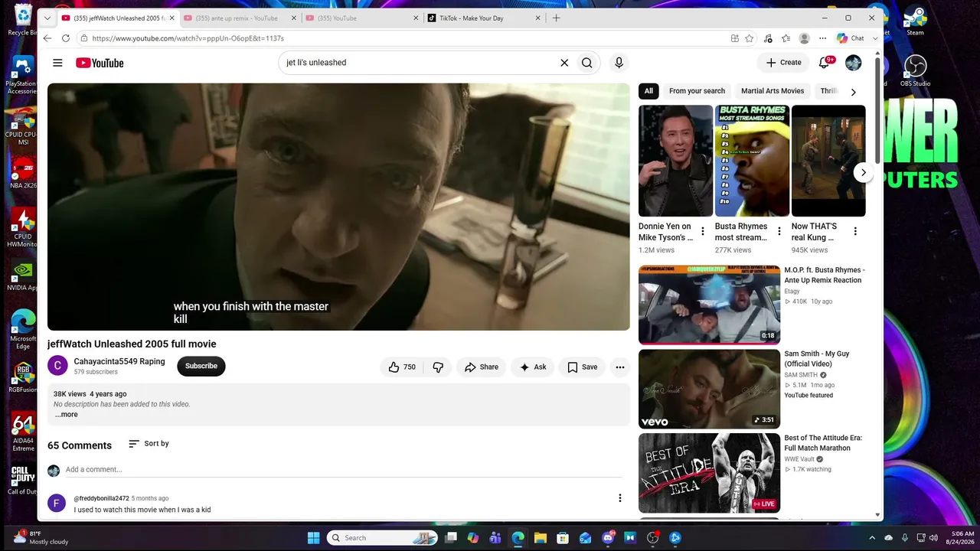Open the Cahayacinta5549 channel avatar
Image resolution: width=980 pixels, height=551 pixels.
coord(57,366)
